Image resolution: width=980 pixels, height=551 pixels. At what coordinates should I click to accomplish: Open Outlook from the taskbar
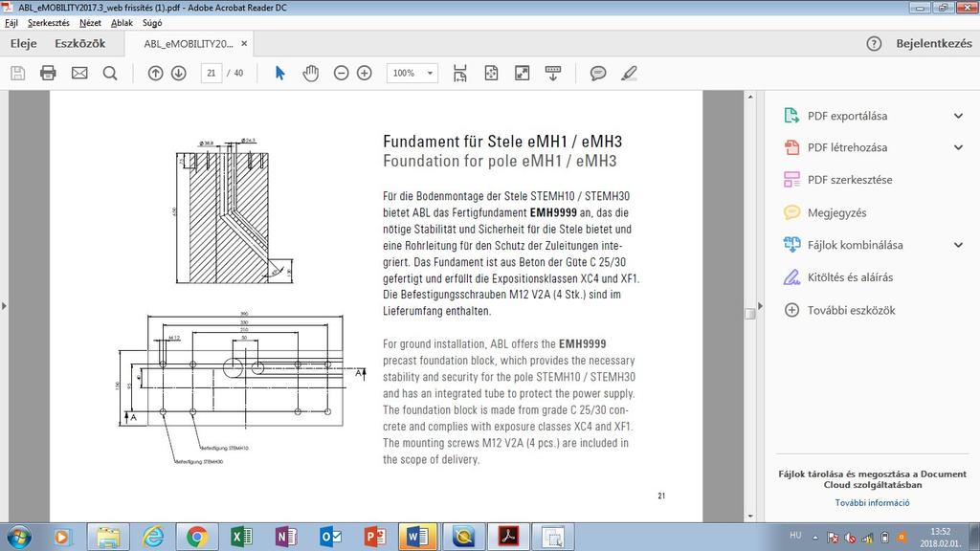pos(330,538)
